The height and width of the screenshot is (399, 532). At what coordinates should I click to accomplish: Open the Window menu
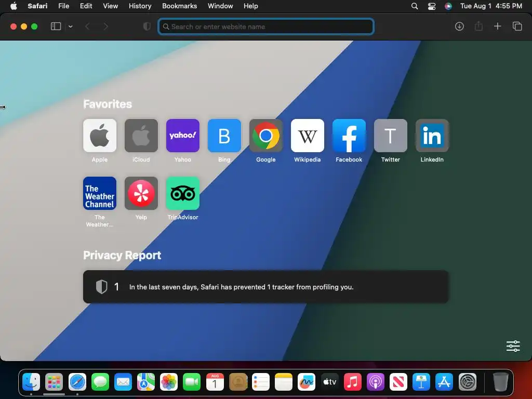(220, 6)
